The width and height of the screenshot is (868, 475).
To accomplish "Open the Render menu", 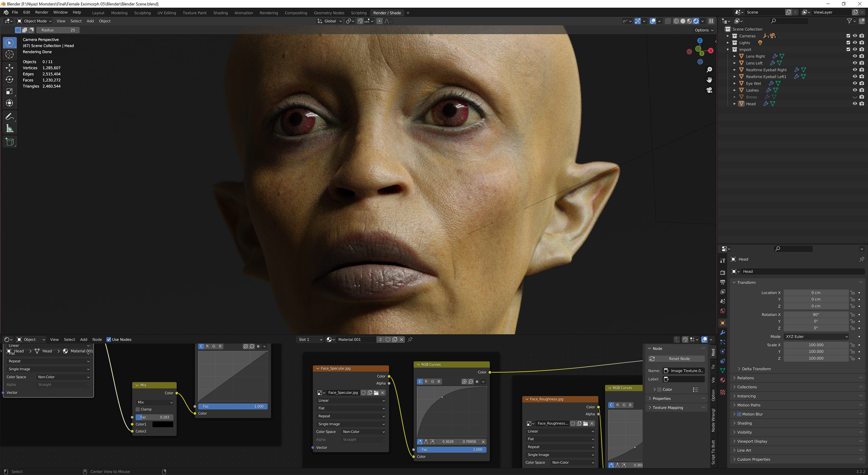I will point(42,12).
